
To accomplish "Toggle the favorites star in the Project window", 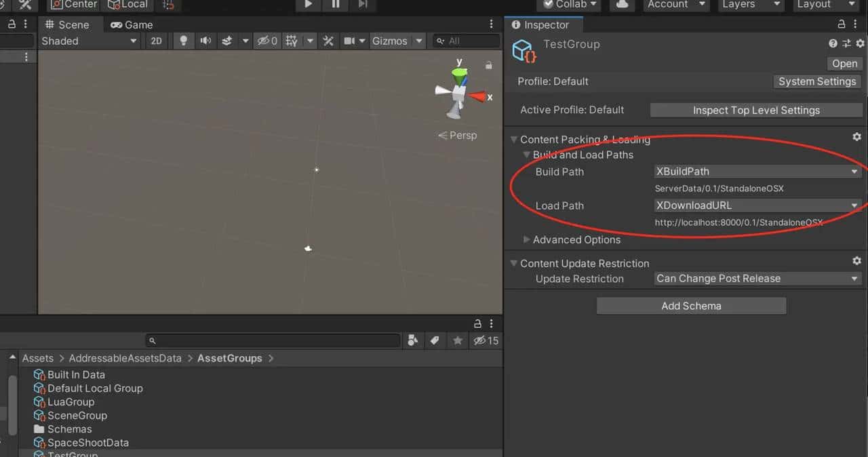I will 458,340.
